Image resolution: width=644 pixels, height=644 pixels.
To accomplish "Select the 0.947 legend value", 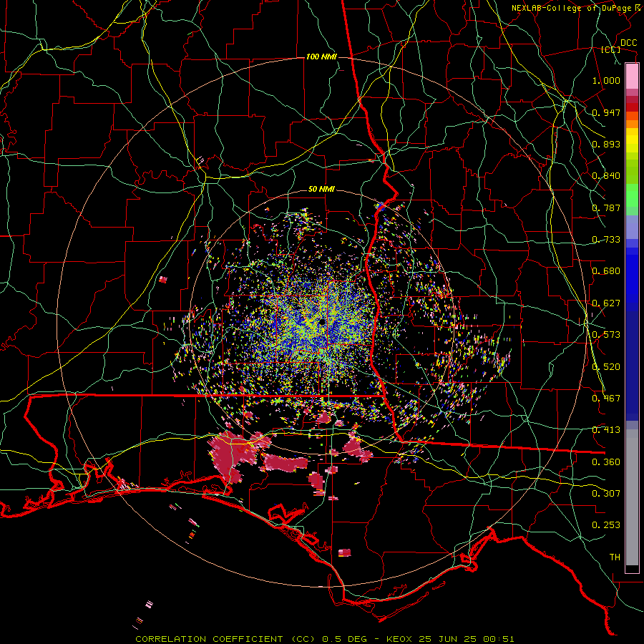I will 606,112.
